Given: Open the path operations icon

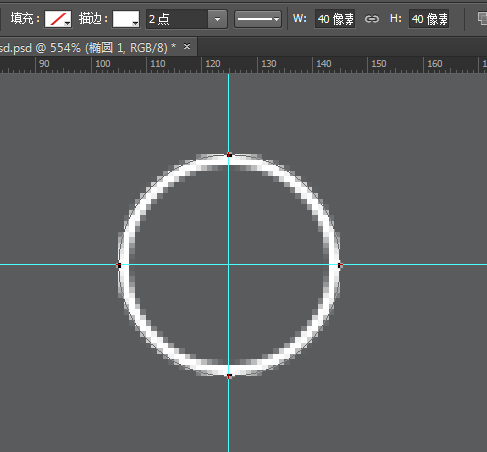Looking at the screenshot, I should 482,18.
